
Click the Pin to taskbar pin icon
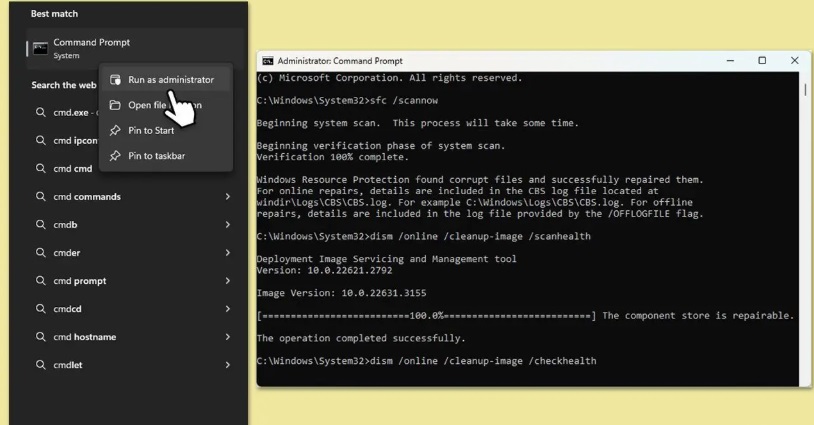tap(115, 156)
